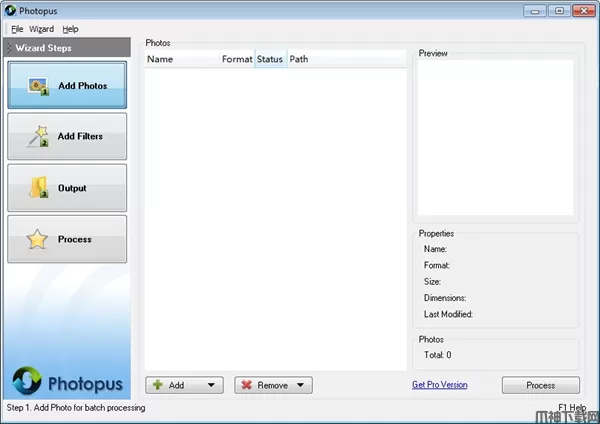Click the Photopus logo in the sidebar
600x424 pixels.
(x=67, y=382)
